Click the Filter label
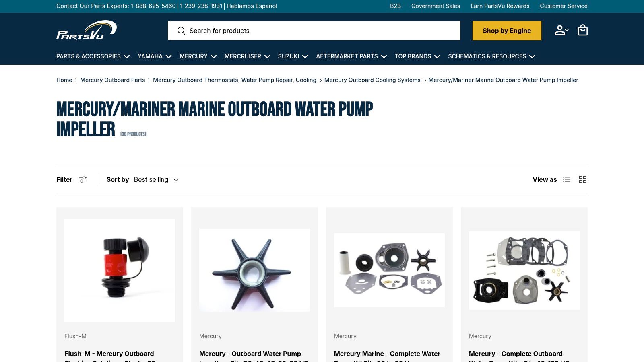 [64, 179]
